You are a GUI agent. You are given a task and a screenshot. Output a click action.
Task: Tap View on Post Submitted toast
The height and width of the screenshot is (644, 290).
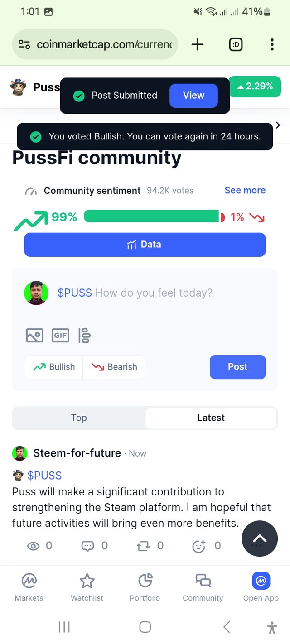[193, 96]
